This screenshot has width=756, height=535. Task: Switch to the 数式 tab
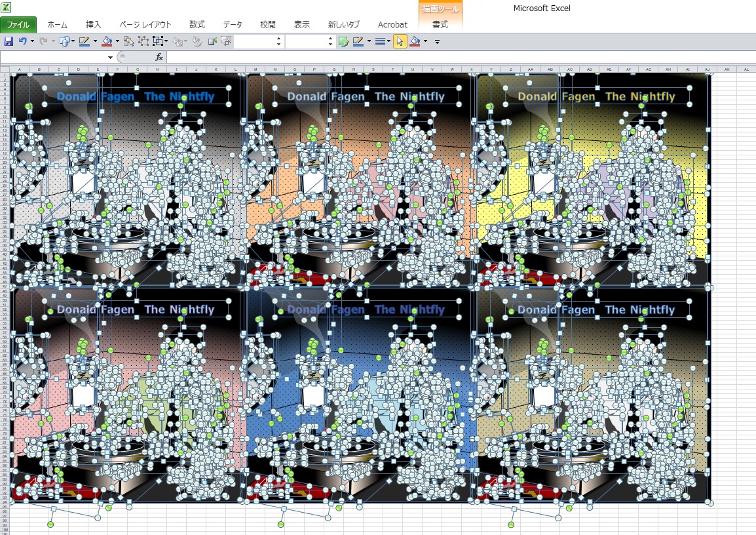(197, 25)
